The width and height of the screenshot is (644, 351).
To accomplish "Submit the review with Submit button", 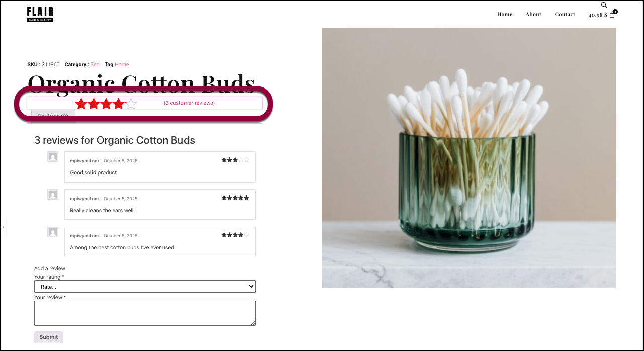I will [49, 337].
